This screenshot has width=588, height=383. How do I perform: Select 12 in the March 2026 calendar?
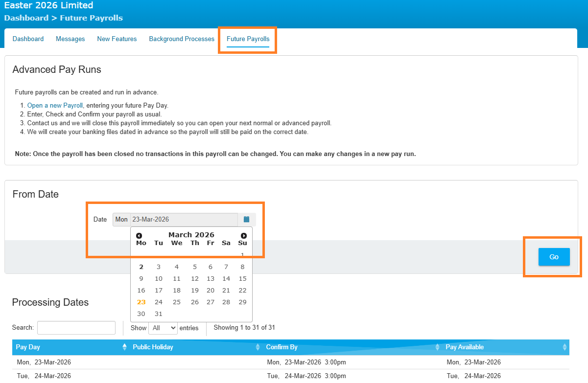[194, 279]
